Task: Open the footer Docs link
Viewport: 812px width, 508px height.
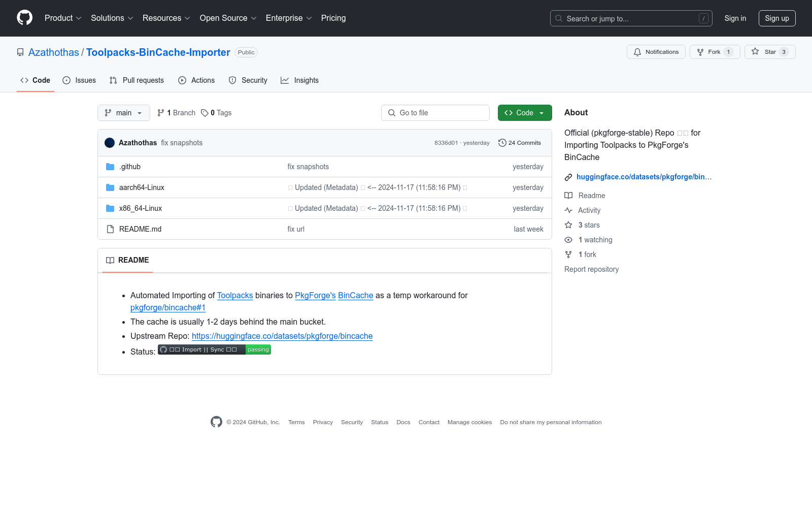Action: pyautogui.click(x=403, y=422)
